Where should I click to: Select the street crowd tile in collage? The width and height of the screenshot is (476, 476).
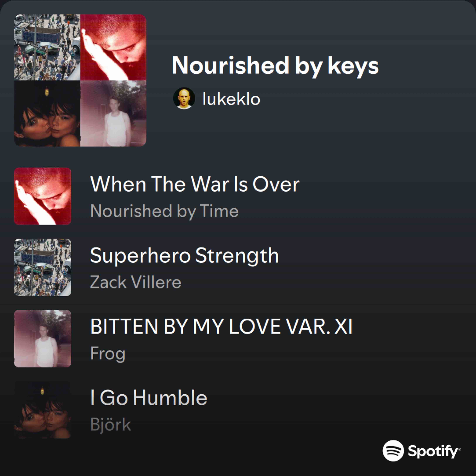point(47,47)
